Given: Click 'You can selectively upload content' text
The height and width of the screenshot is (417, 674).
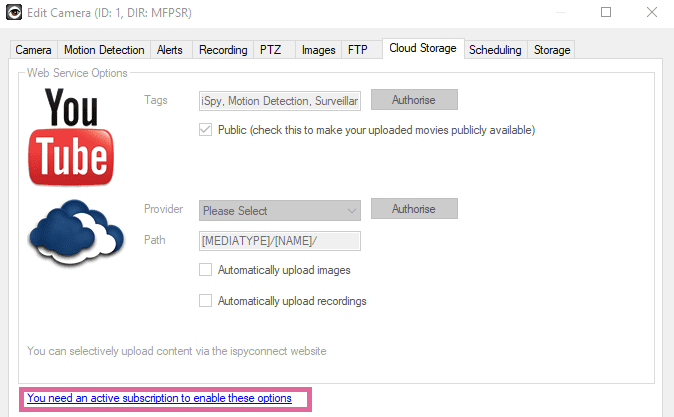Looking at the screenshot, I should point(177,351).
